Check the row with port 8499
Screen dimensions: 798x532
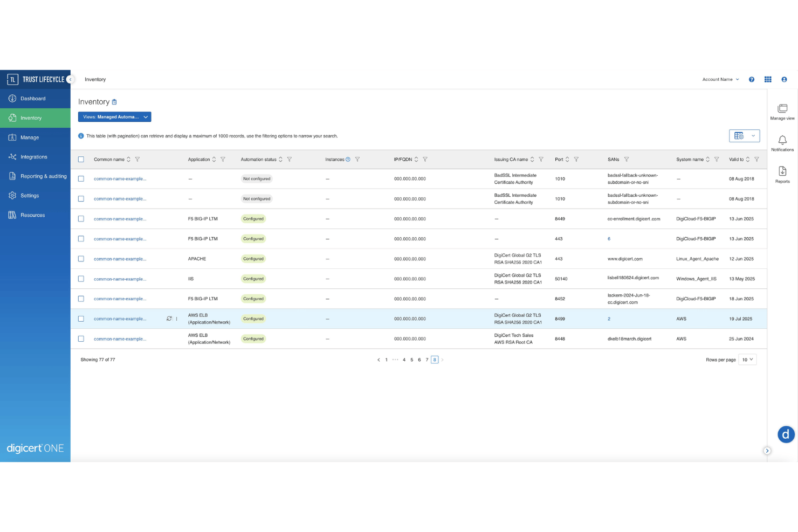[81, 319]
